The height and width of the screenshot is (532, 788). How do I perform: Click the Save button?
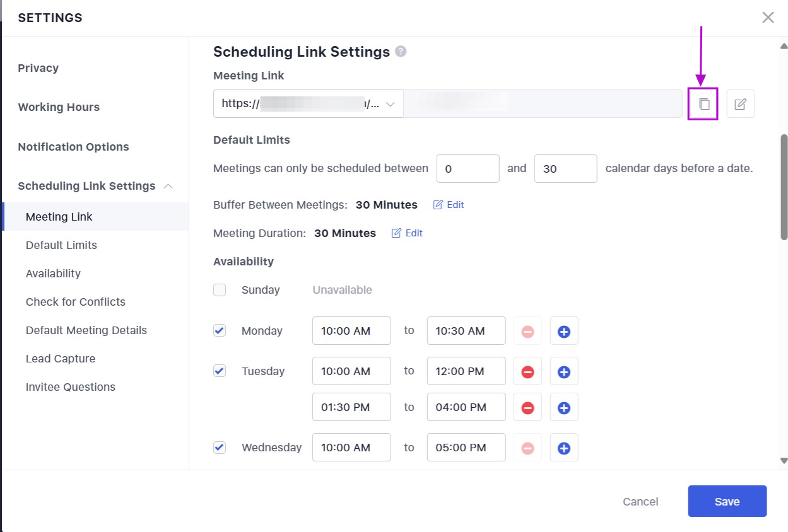pyautogui.click(x=727, y=502)
